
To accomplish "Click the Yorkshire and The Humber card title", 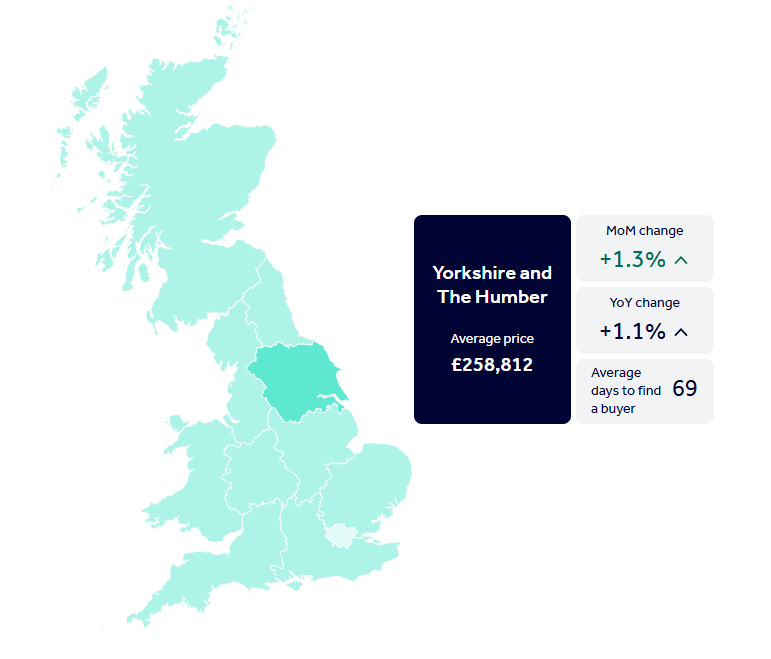I will (x=492, y=285).
